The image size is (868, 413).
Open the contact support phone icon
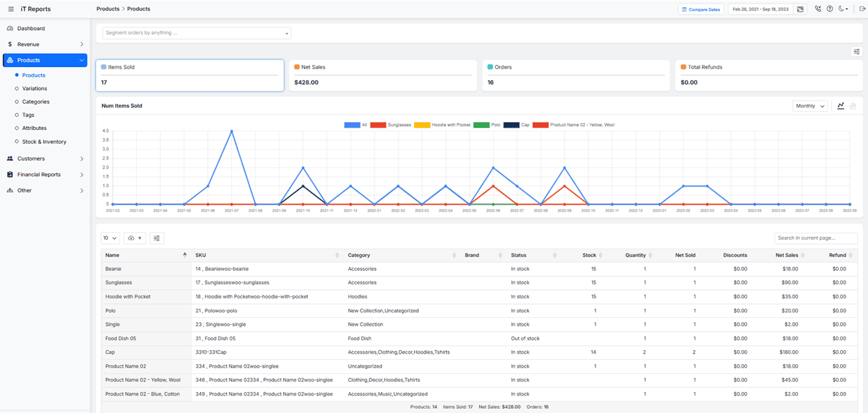click(x=818, y=8)
